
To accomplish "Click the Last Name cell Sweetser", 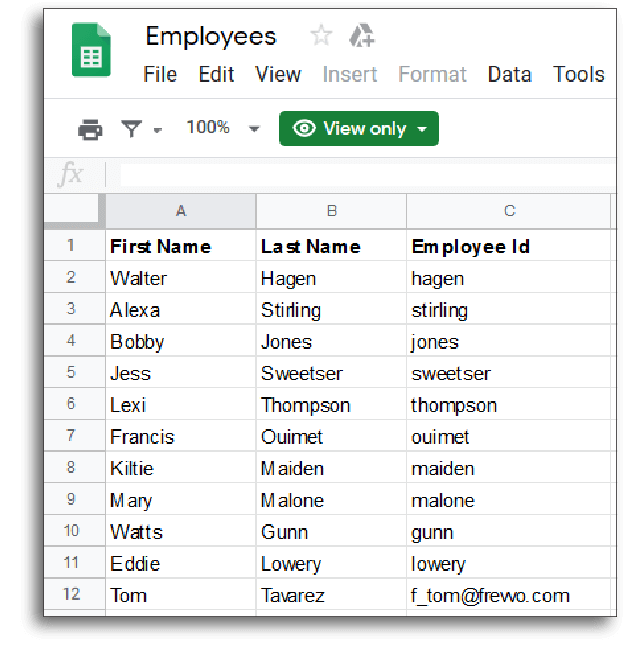I will click(x=331, y=372).
